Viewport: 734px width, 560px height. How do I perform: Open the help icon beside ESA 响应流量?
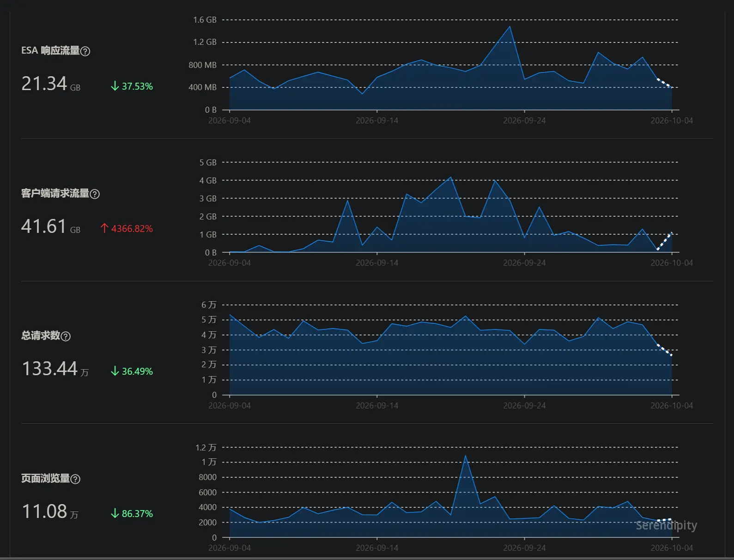(x=85, y=51)
